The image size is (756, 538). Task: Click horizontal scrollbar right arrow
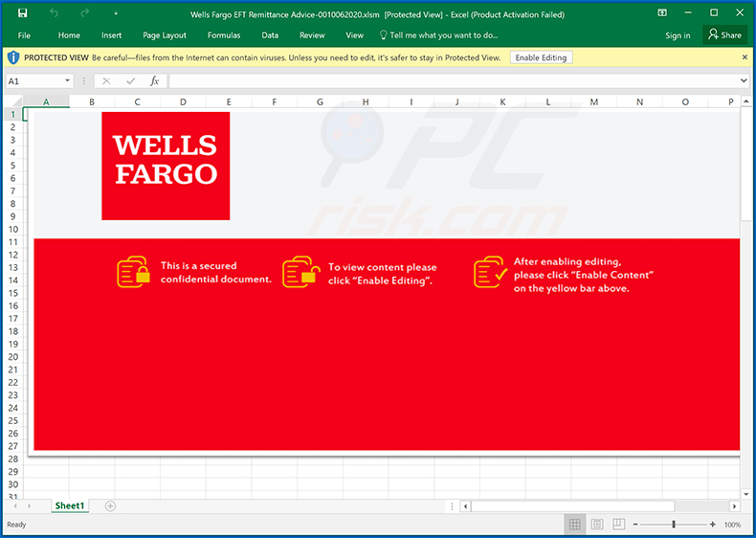tap(734, 506)
